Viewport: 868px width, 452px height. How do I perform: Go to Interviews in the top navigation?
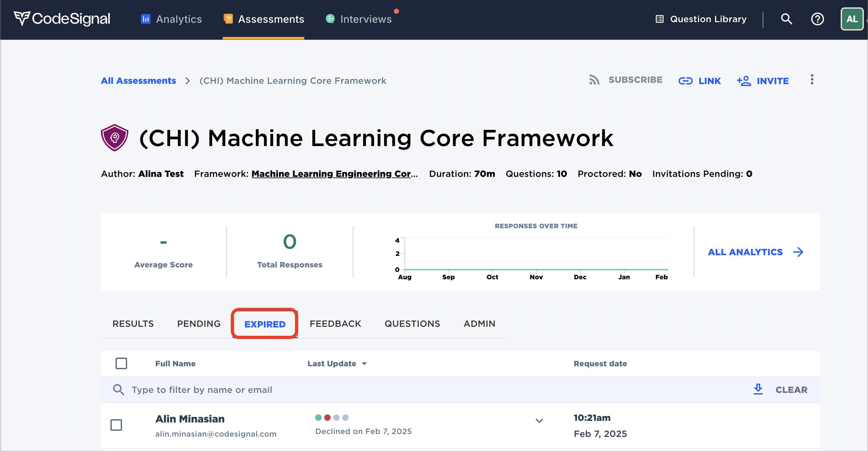tap(359, 19)
